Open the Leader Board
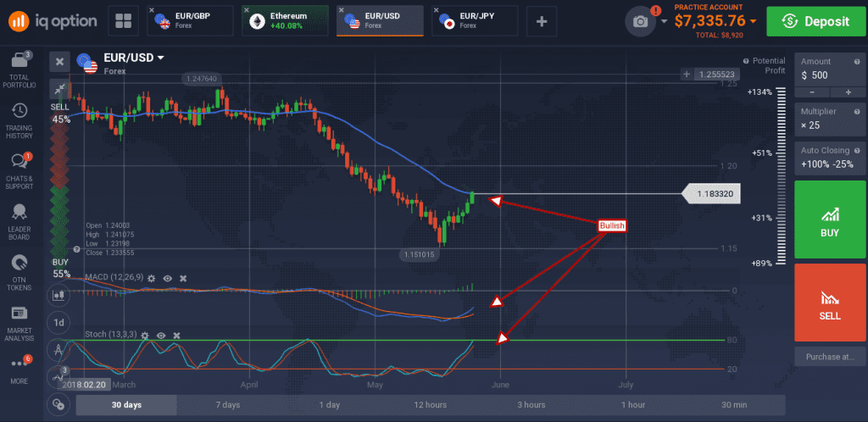This screenshot has height=422, width=868. (19, 222)
